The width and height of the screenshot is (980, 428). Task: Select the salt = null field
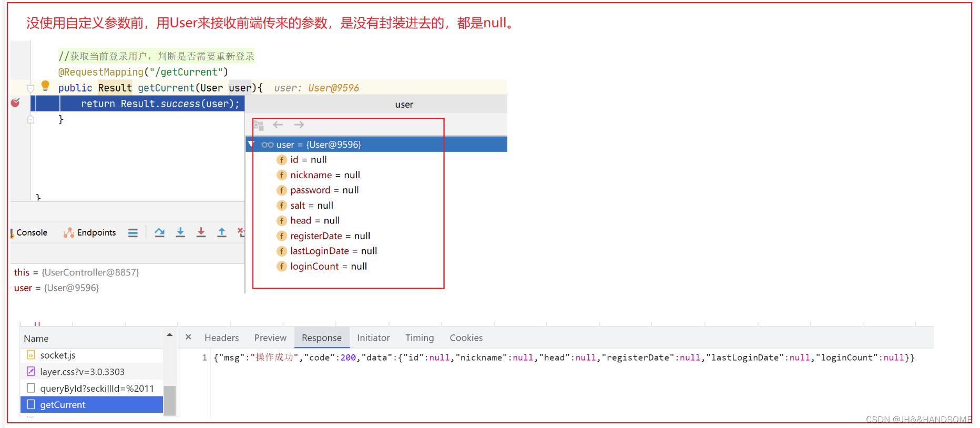[x=312, y=205]
